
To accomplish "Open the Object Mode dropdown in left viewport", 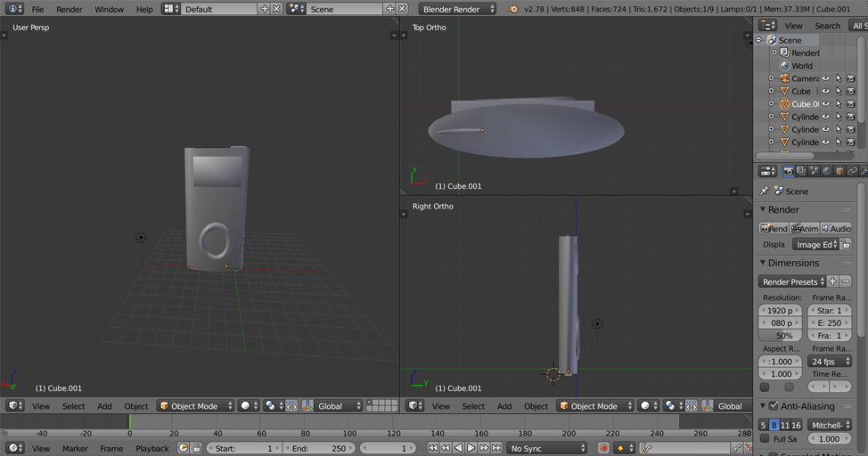I will tap(195, 406).
